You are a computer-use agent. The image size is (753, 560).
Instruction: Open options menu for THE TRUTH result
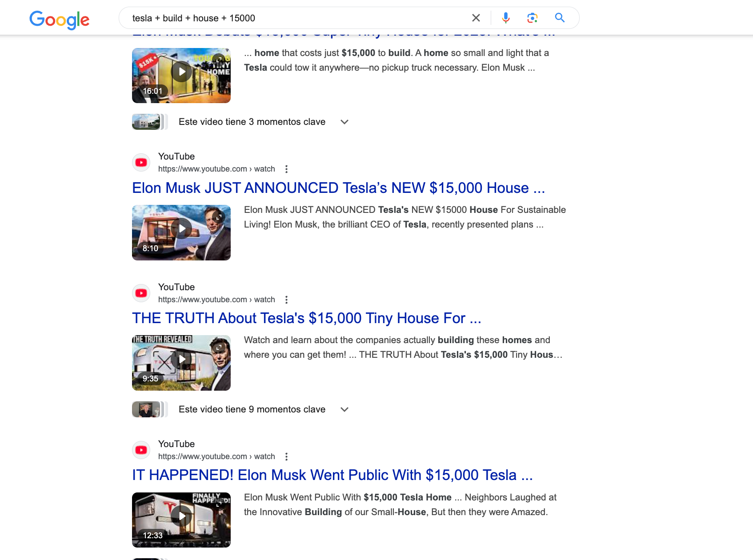[286, 300]
